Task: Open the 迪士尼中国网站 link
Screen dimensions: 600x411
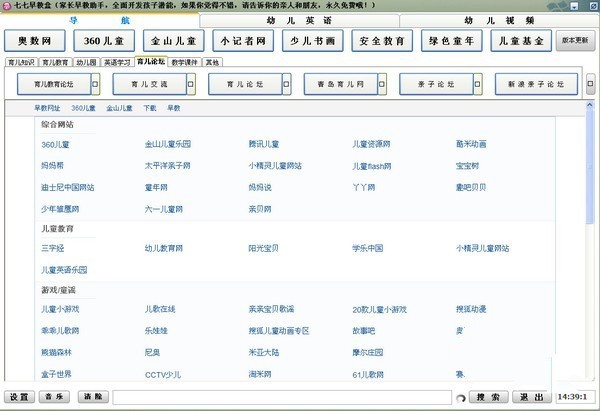Action: (68, 188)
